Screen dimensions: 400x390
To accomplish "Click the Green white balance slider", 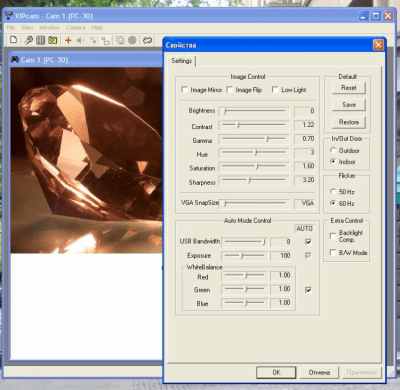I will (244, 289).
